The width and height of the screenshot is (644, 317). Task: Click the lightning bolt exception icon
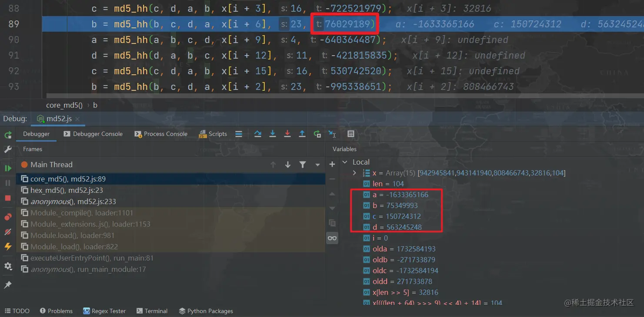[8, 247]
